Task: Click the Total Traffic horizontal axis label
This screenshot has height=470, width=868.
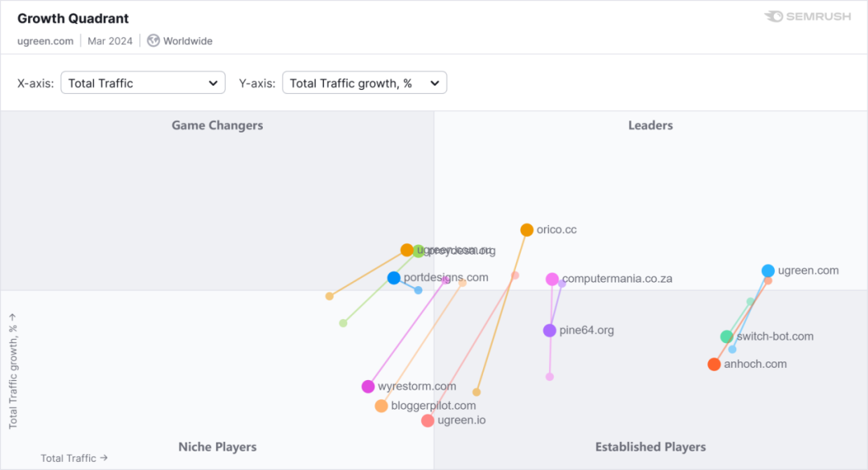Action: (74, 459)
